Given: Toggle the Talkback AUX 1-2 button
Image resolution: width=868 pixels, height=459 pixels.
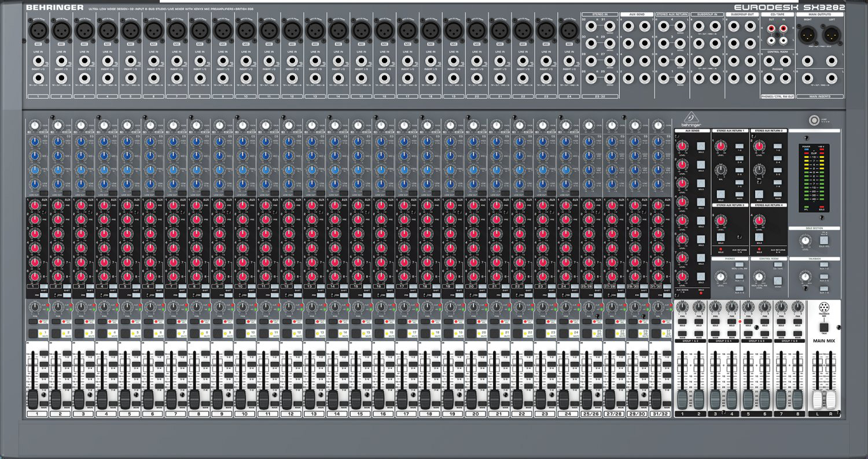Looking at the screenshot, I should (824, 264).
